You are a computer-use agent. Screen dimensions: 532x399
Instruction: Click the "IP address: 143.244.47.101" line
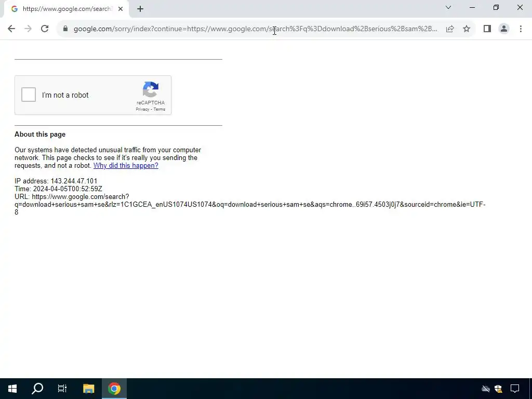click(56, 181)
